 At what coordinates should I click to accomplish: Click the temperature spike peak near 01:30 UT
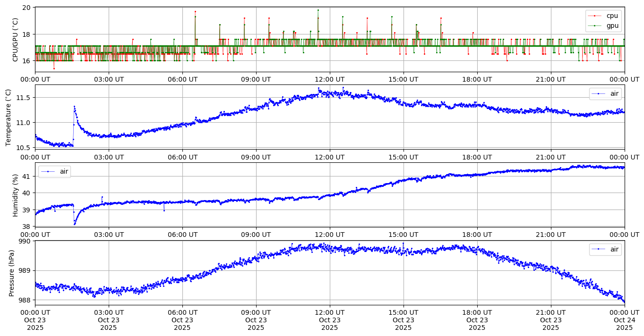[74, 107]
